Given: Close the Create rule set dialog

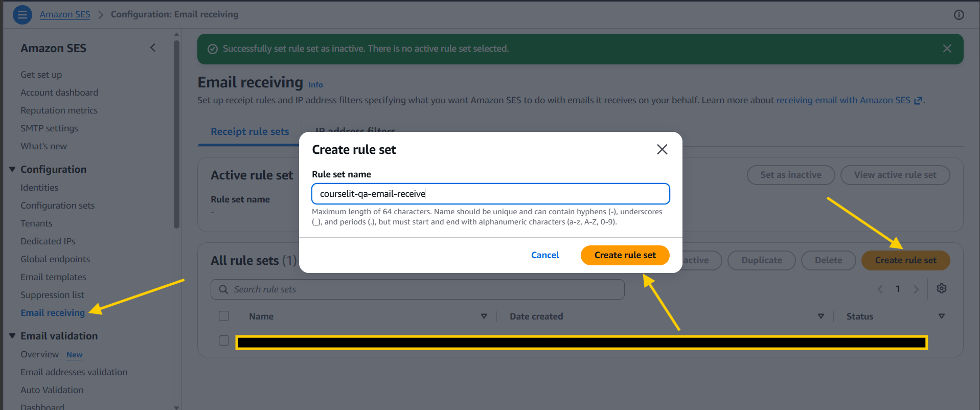Looking at the screenshot, I should pyautogui.click(x=662, y=149).
